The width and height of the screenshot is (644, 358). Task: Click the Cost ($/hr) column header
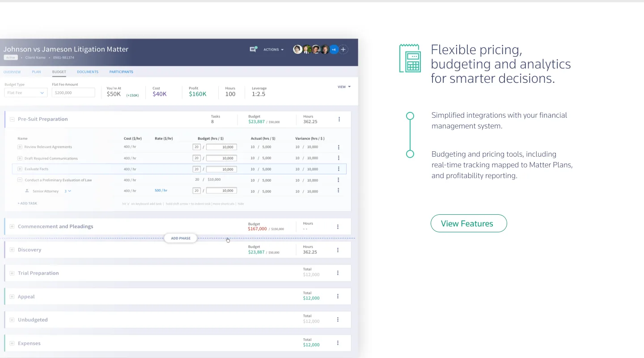(x=133, y=139)
